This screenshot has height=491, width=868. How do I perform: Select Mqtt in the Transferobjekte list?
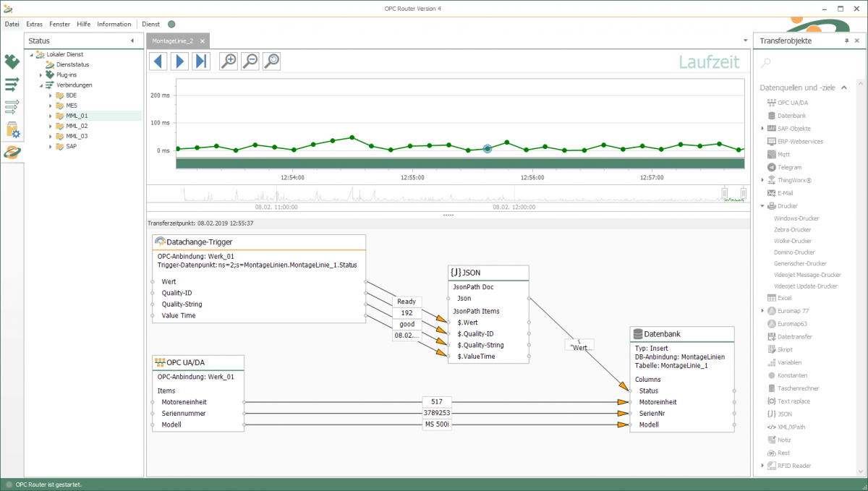(784, 154)
